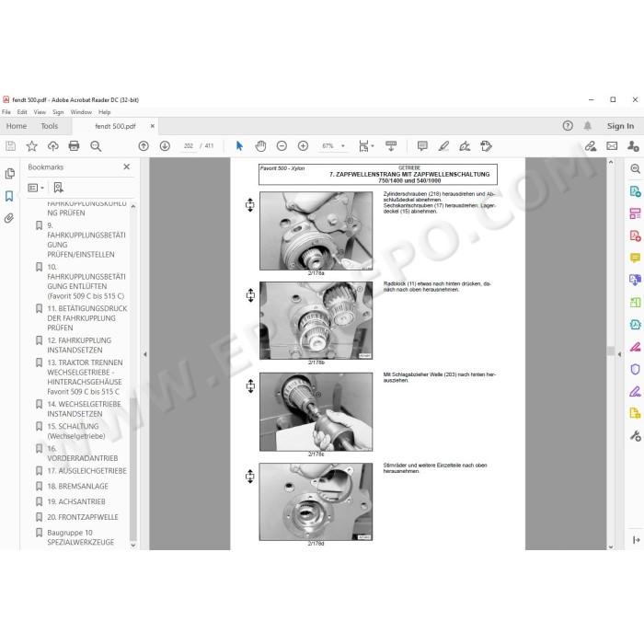Image resolution: width=644 pixels, height=644 pixels.
Task: Open the Find text magnifier
Action: (96, 146)
